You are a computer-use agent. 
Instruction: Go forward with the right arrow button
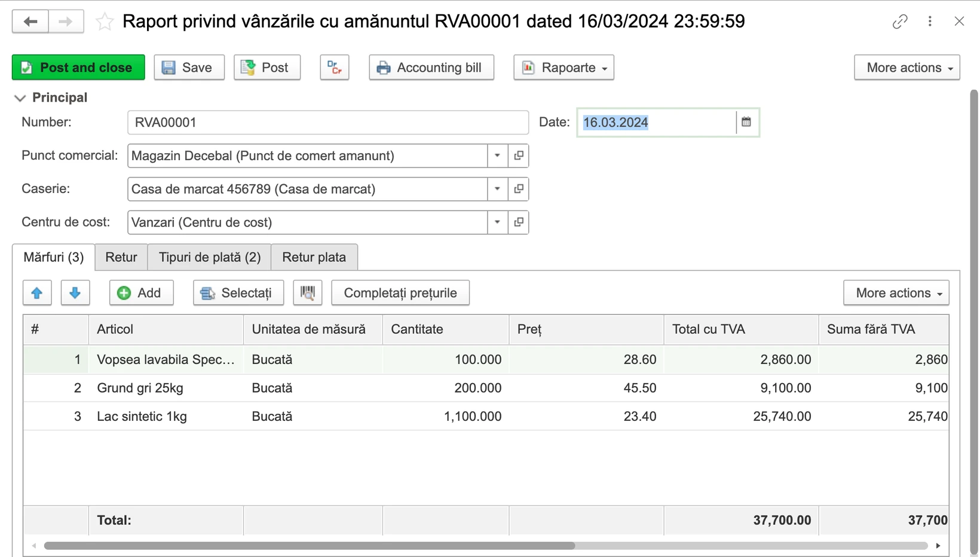click(66, 22)
